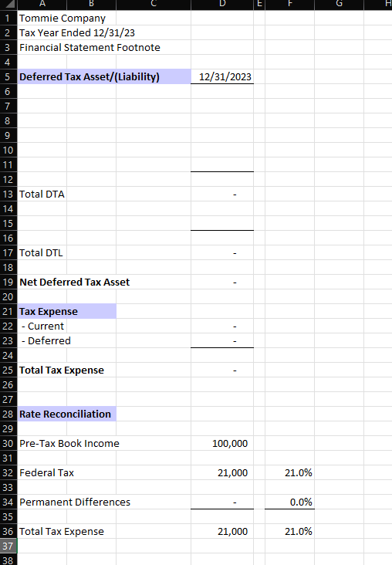Select row 13 via its row header
Screen dimensions: 392x565
[x=8, y=195]
